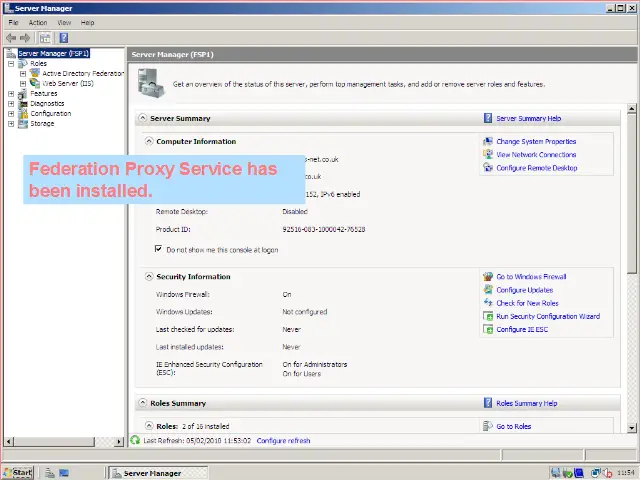This screenshot has width=640, height=480.
Task: Click the Web Server (IIS) role icon
Action: pos(35,83)
